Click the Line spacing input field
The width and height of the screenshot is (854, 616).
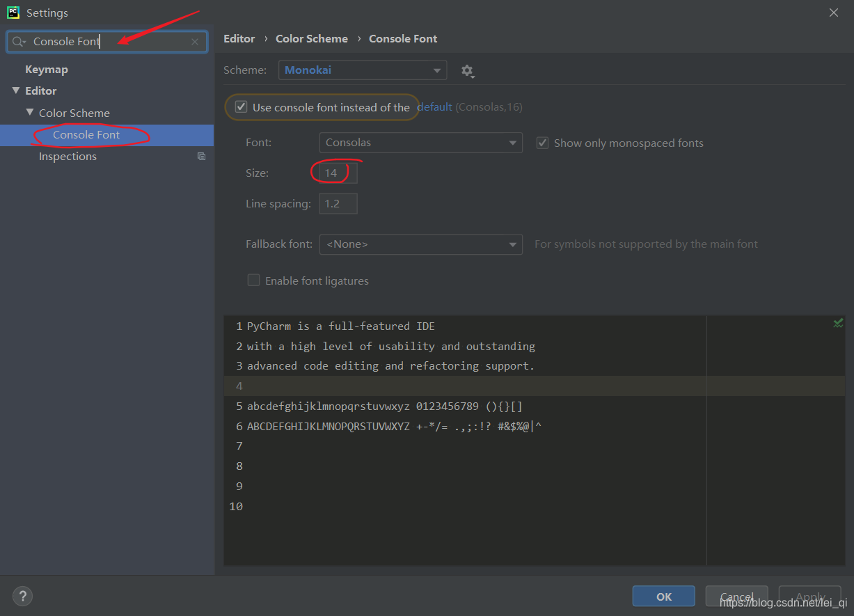click(x=338, y=204)
